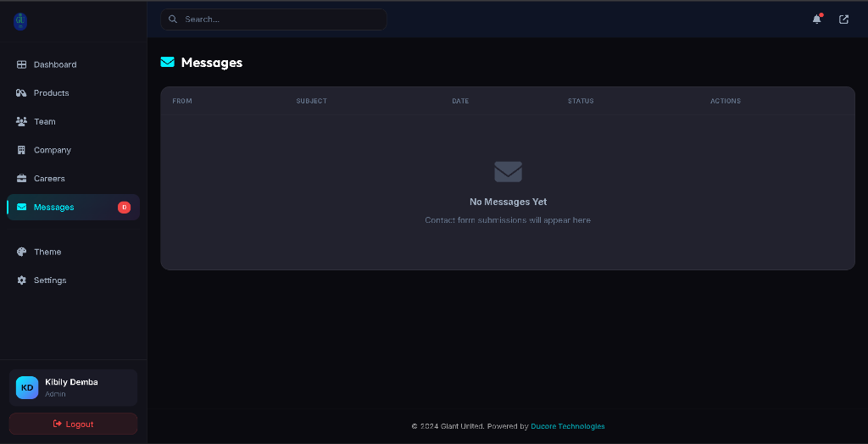Click the KD user avatar
This screenshot has width=868, height=444.
click(x=27, y=387)
